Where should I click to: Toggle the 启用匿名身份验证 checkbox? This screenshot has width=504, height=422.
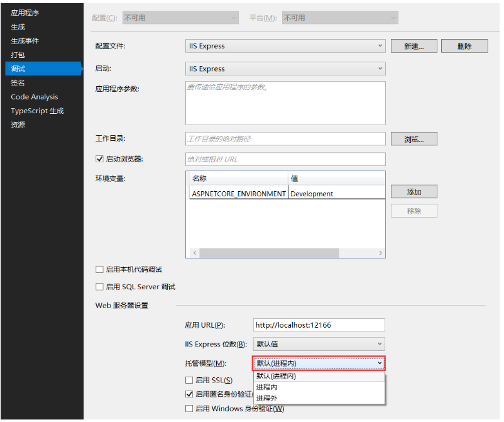point(189,394)
